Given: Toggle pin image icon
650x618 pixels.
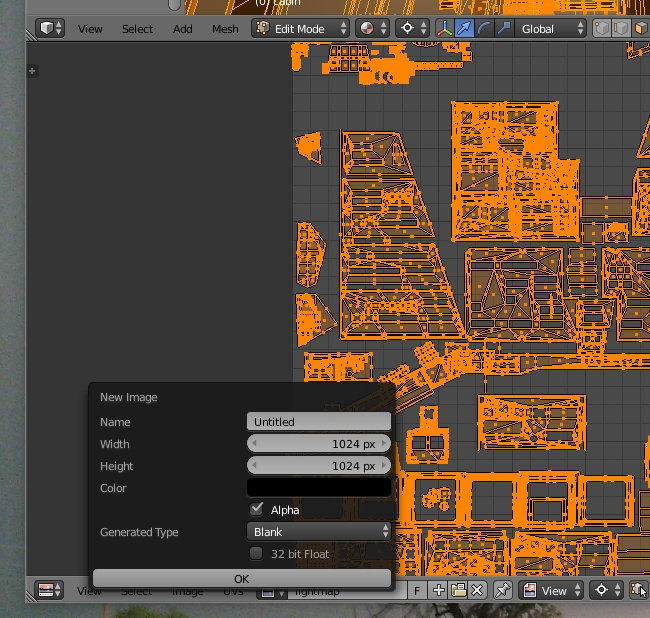Looking at the screenshot, I should (x=503, y=591).
